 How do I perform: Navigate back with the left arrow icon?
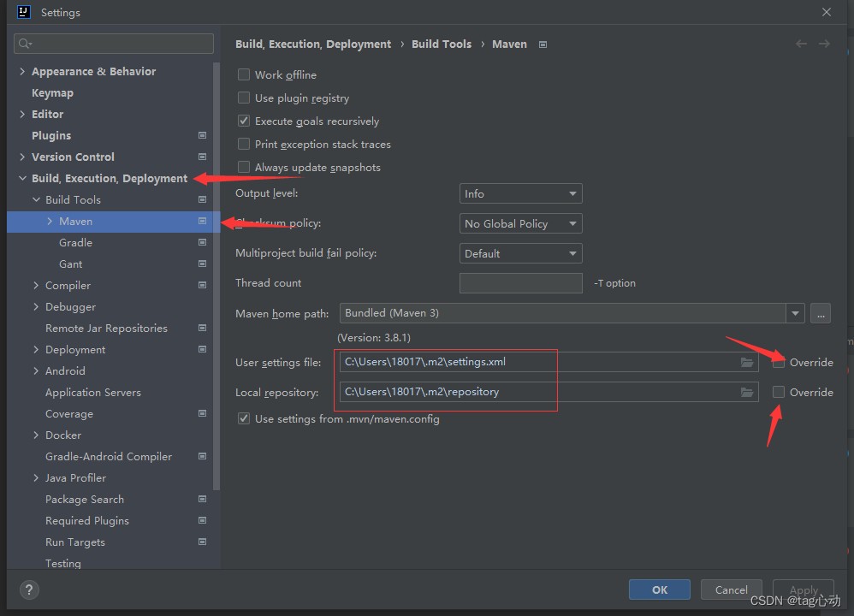tap(801, 44)
